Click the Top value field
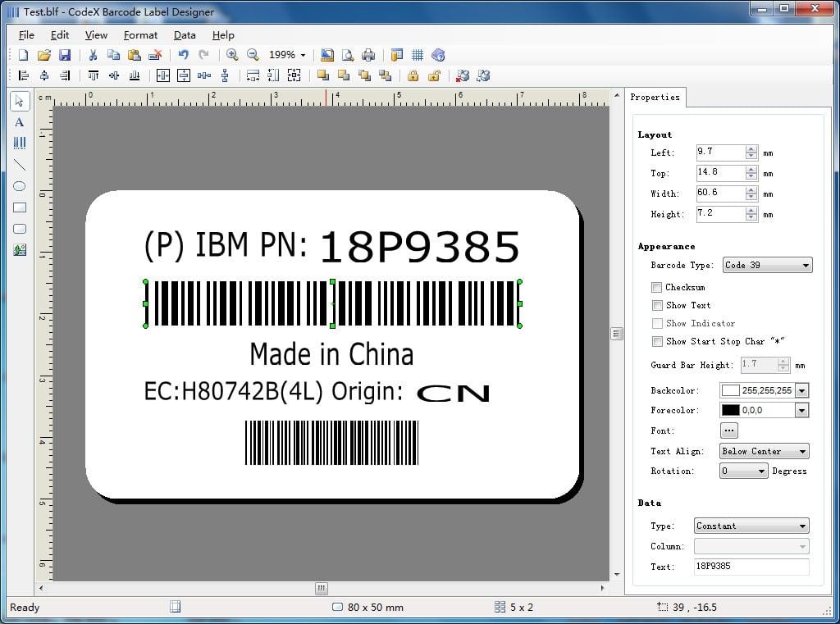 pos(720,172)
